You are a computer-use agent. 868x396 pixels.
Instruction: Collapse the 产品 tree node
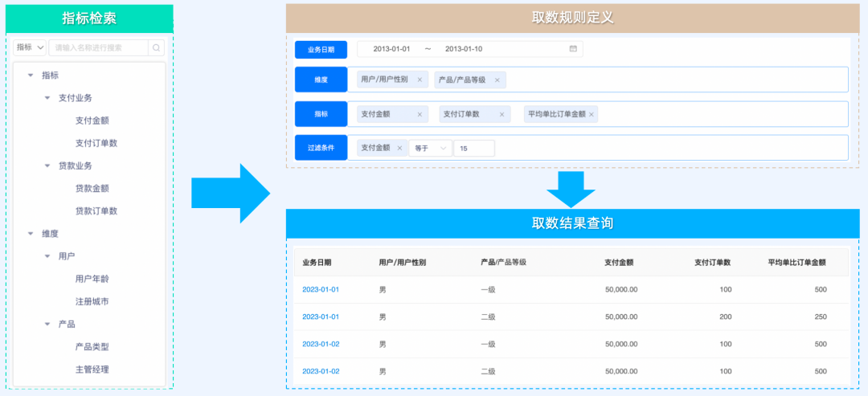click(47, 324)
